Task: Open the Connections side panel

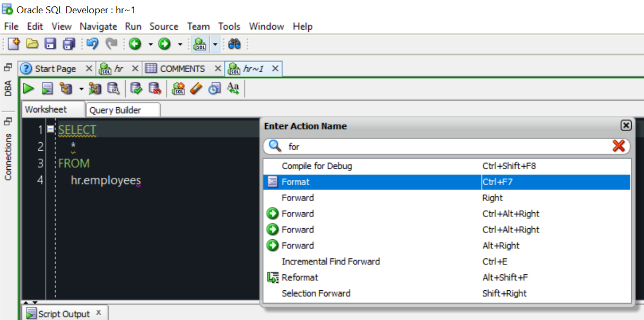Action: tap(8, 157)
